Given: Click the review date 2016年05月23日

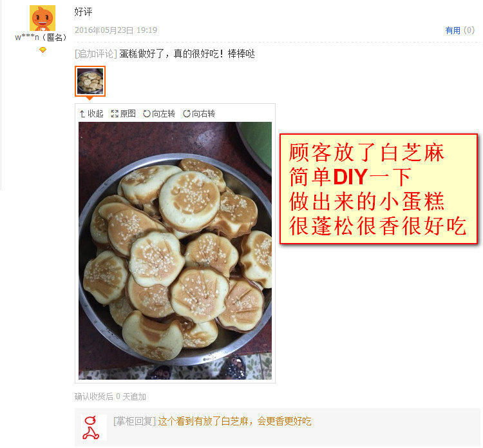Looking at the screenshot, I should coord(104,30).
